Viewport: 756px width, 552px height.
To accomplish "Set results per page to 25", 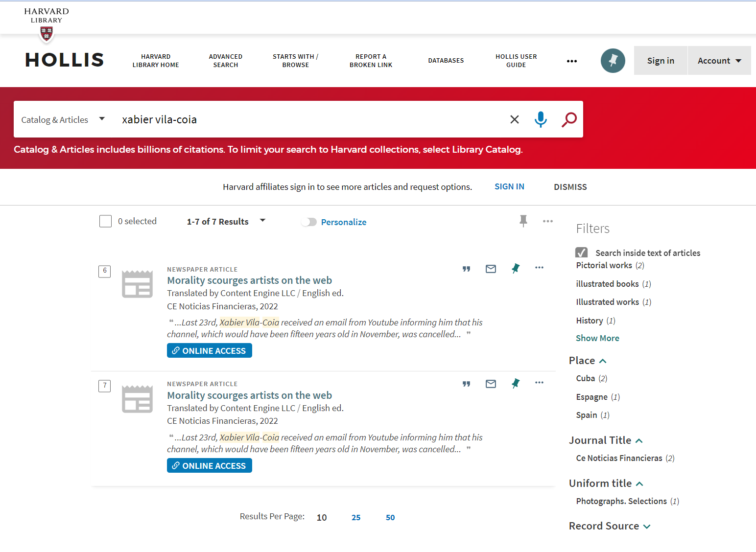I will [x=356, y=517].
